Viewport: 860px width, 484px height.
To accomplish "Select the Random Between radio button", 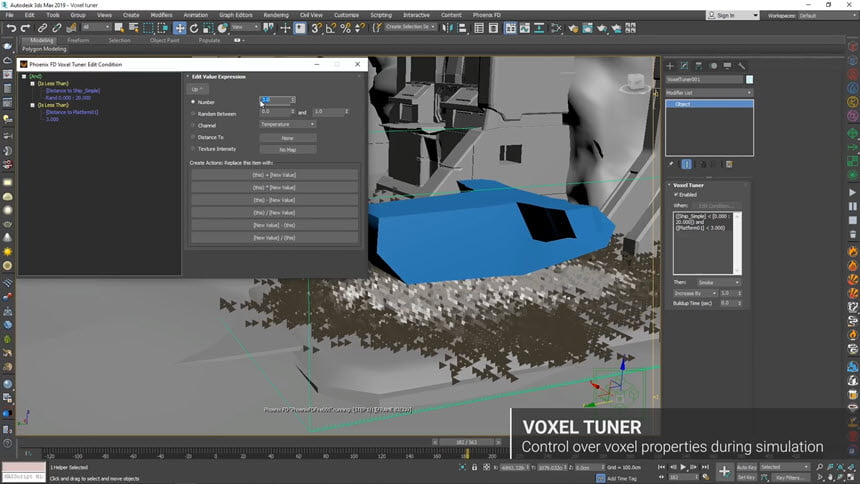I will (193, 114).
